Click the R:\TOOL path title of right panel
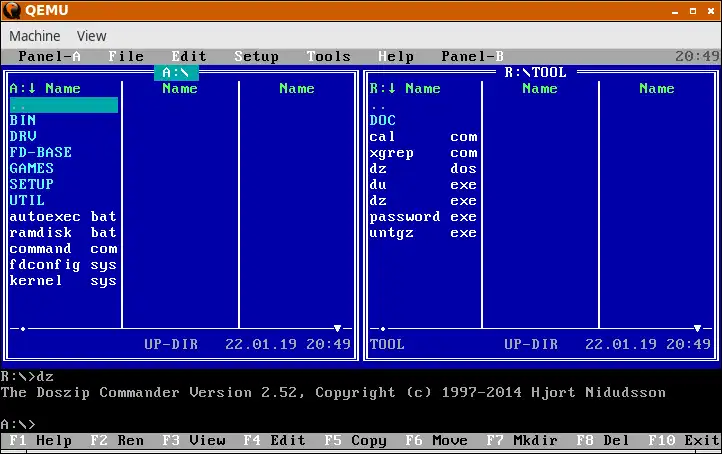722x454 pixels. tap(536, 72)
